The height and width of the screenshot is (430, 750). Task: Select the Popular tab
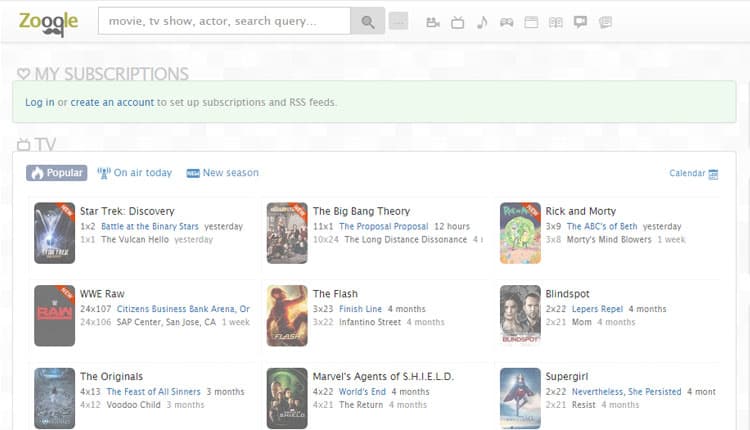click(x=56, y=173)
